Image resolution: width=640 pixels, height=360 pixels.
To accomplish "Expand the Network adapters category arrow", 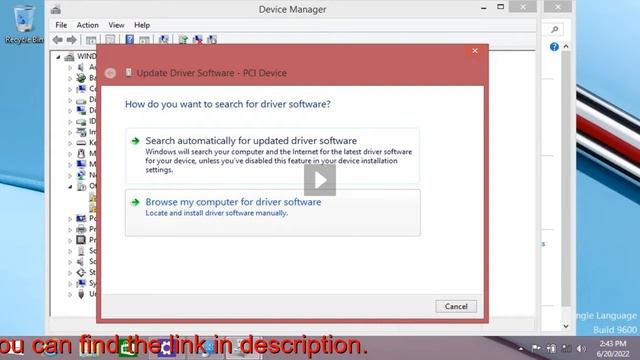I will click(x=70, y=175).
